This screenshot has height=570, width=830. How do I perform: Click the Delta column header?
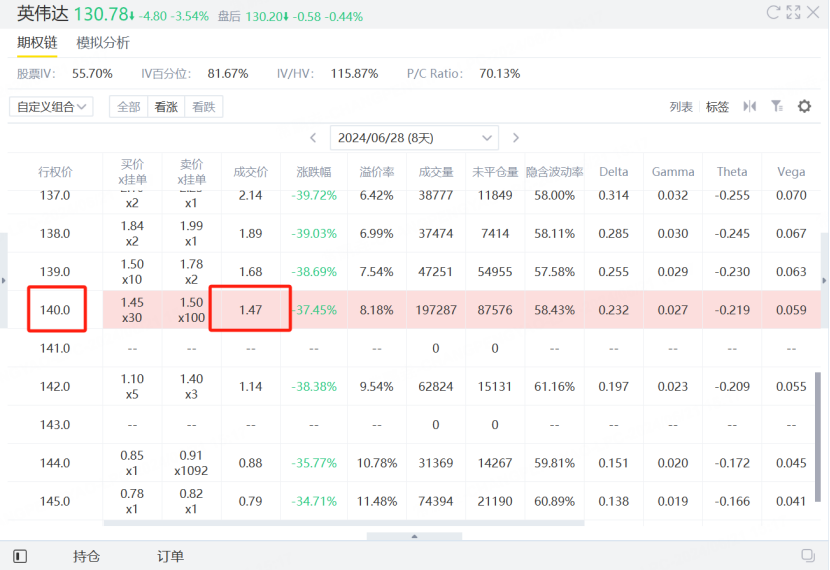614,172
